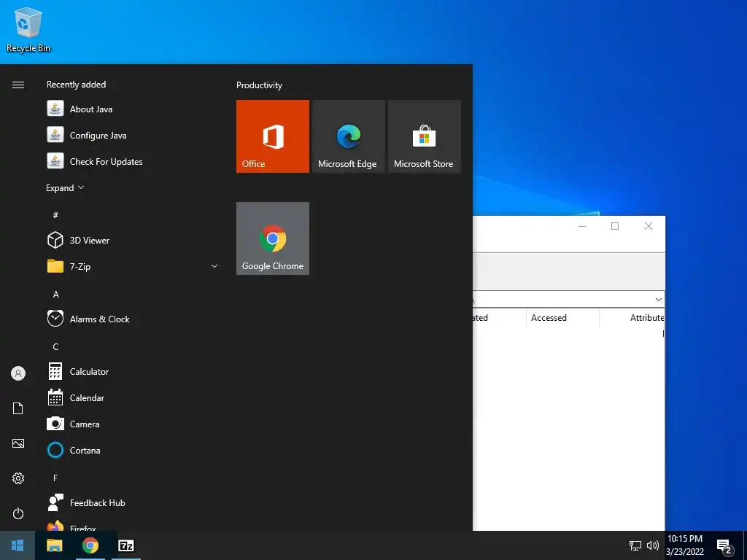Screen dimensions: 747x560
Task: Switch to 7-Zip on the taskbar
Action: [126, 545]
